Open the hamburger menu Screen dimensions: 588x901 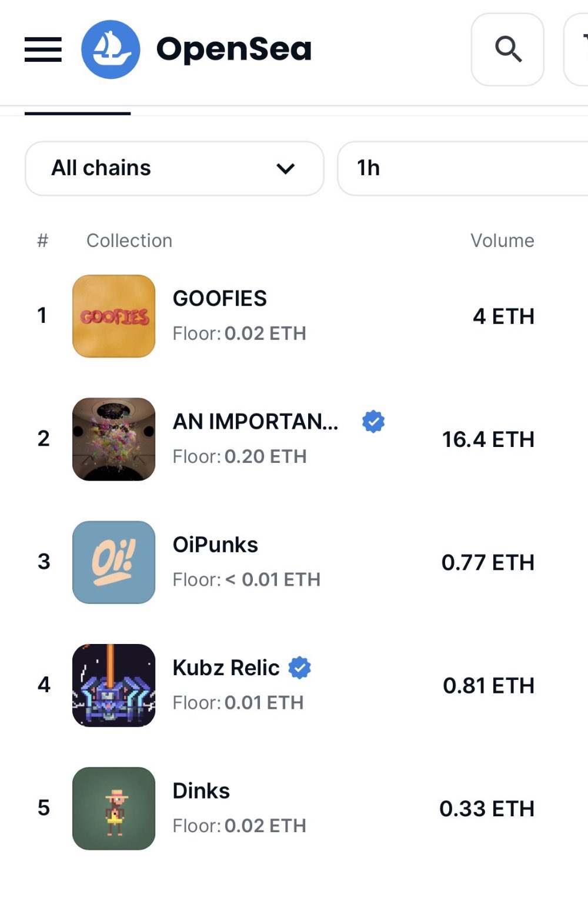[x=43, y=49]
